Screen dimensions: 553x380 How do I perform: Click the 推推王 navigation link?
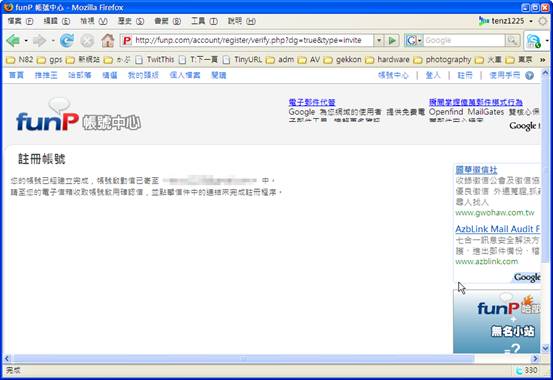(46, 75)
